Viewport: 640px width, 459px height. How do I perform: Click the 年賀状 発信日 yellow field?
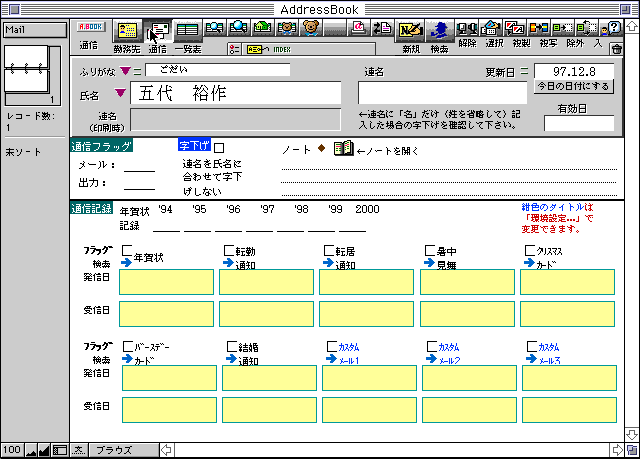pos(167,282)
